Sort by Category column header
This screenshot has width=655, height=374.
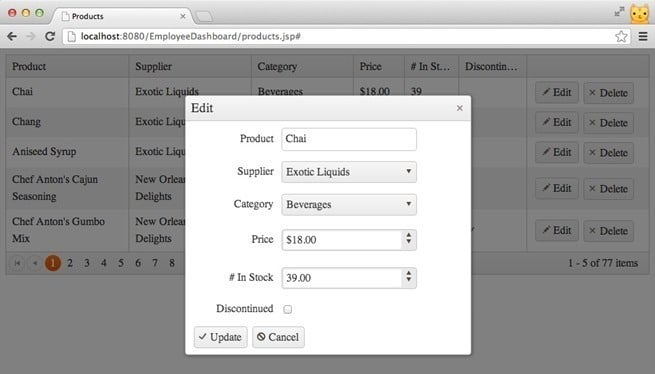(302, 66)
